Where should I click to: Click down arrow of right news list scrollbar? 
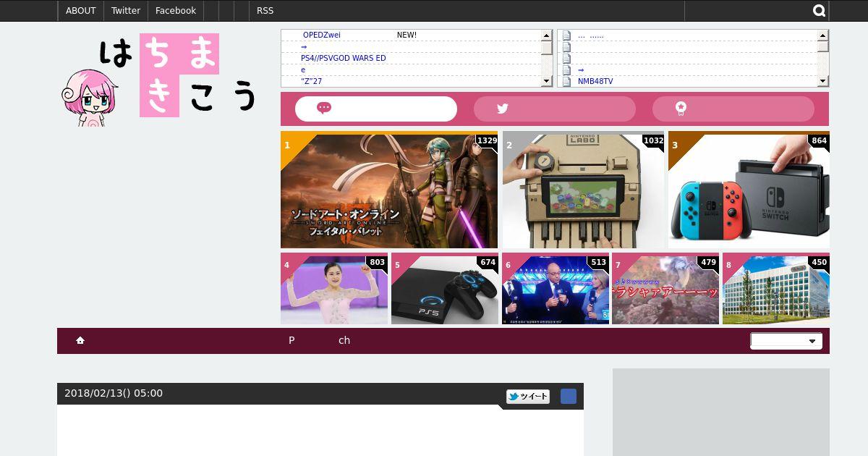pos(823,81)
